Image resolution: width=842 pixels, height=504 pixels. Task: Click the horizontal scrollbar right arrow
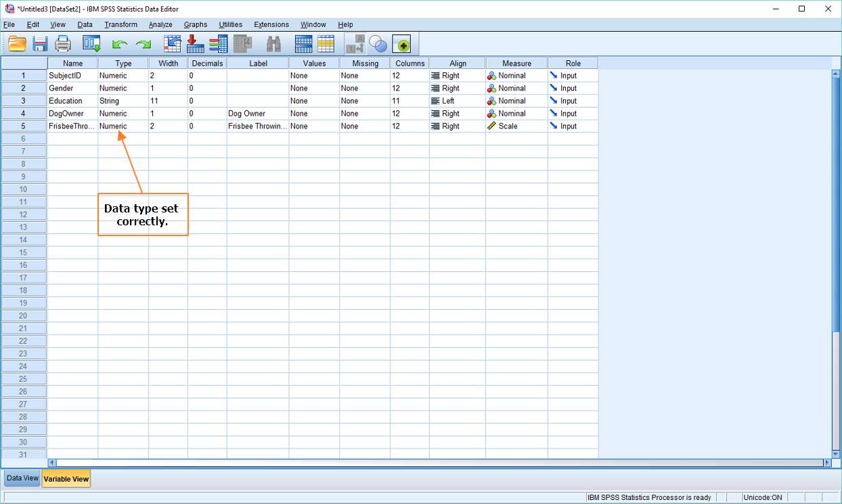[827, 463]
